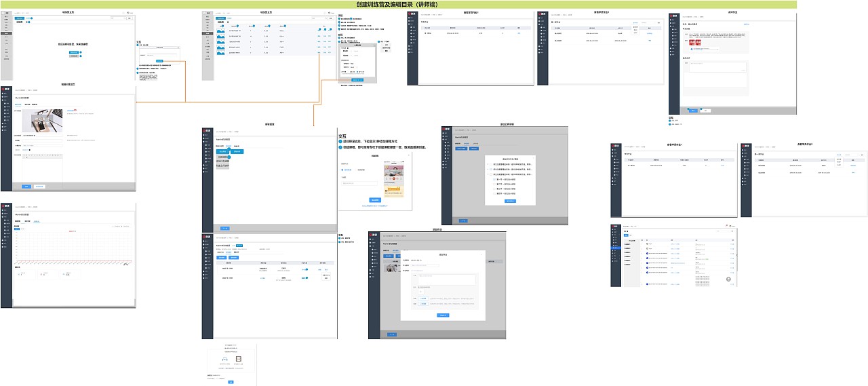Click the large content text area in the 添加作业 dialog

(x=446, y=279)
